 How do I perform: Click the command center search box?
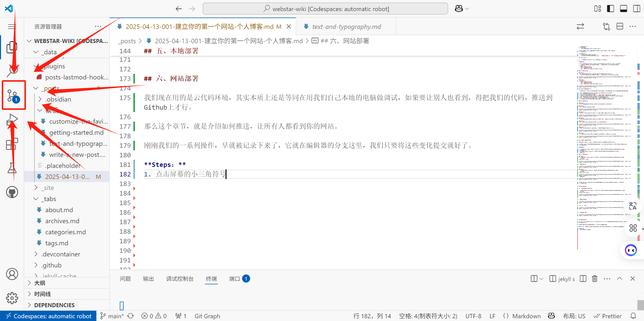(325, 9)
